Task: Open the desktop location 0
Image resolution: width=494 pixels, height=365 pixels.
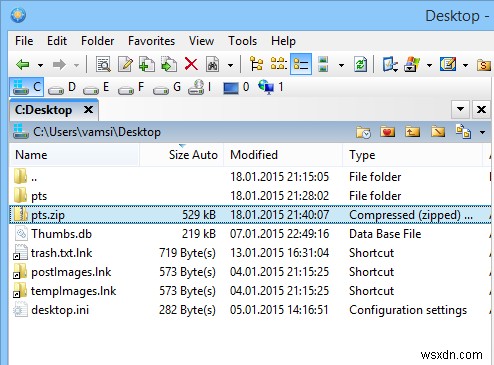Action: (236, 87)
